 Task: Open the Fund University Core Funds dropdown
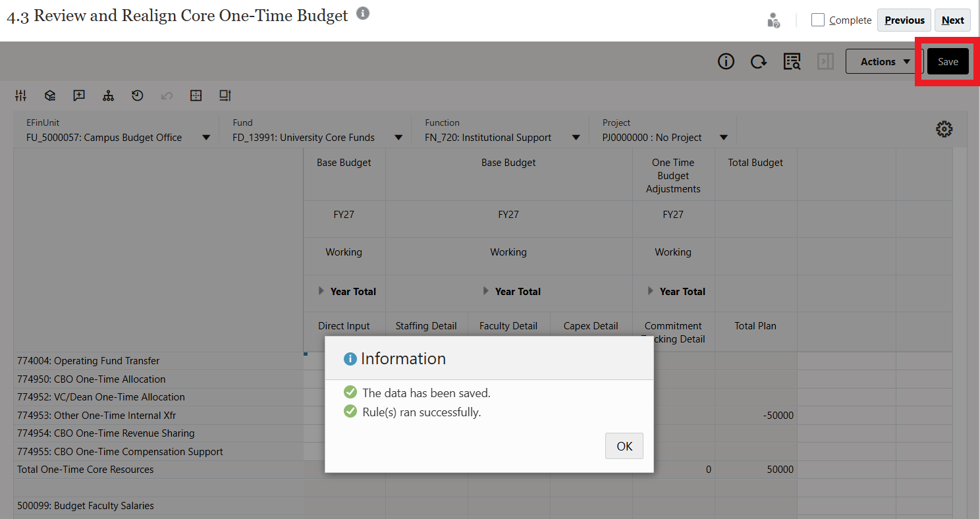click(398, 138)
